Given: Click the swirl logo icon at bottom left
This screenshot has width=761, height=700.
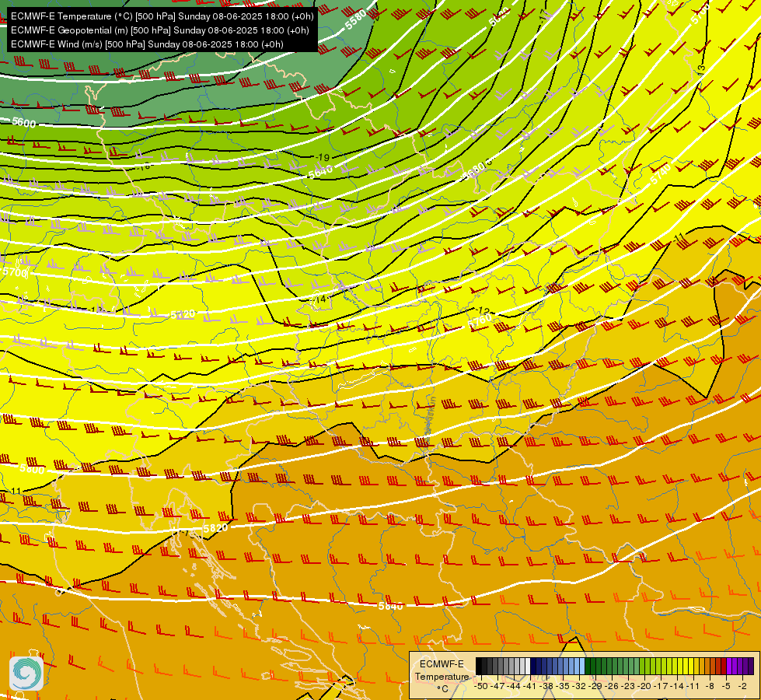Looking at the screenshot, I should click(x=26, y=674).
